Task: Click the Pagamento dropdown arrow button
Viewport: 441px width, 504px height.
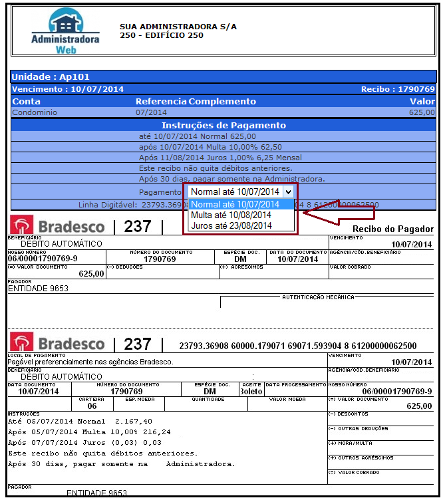Action: [x=287, y=191]
